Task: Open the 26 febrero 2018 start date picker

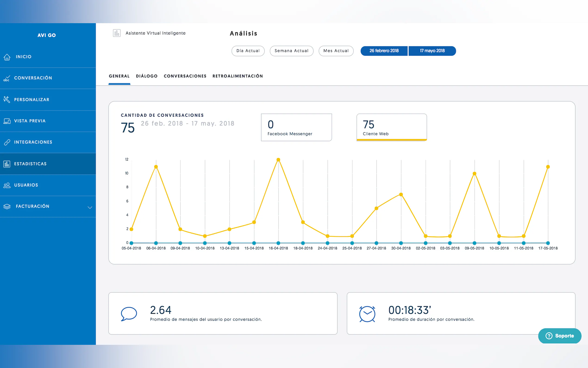Action: tap(384, 51)
